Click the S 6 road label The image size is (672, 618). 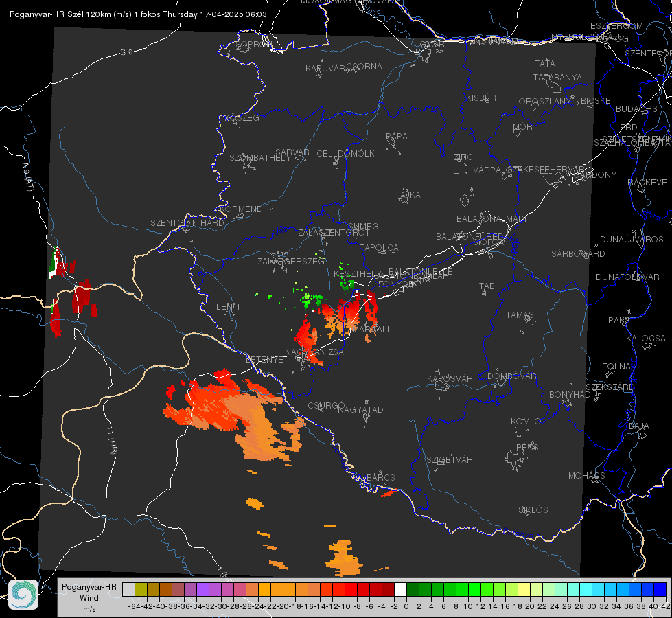[x=126, y=52]
